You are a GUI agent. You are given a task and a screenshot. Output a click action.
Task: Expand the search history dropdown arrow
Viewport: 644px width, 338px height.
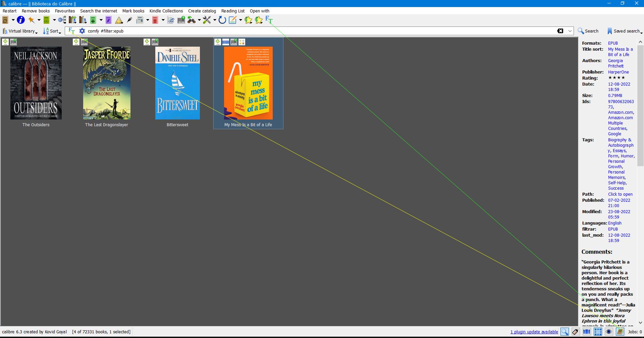(x=570, y=31)
